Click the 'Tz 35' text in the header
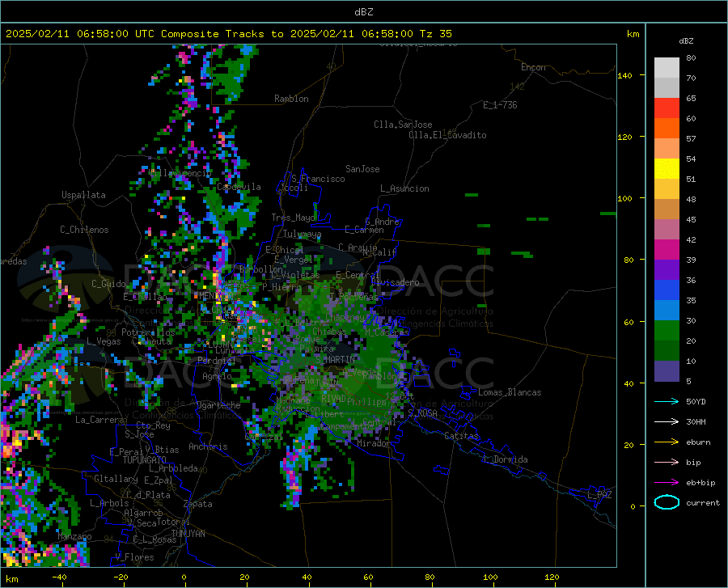This screenshot has height=588, width=728. [x=435, y=34]
